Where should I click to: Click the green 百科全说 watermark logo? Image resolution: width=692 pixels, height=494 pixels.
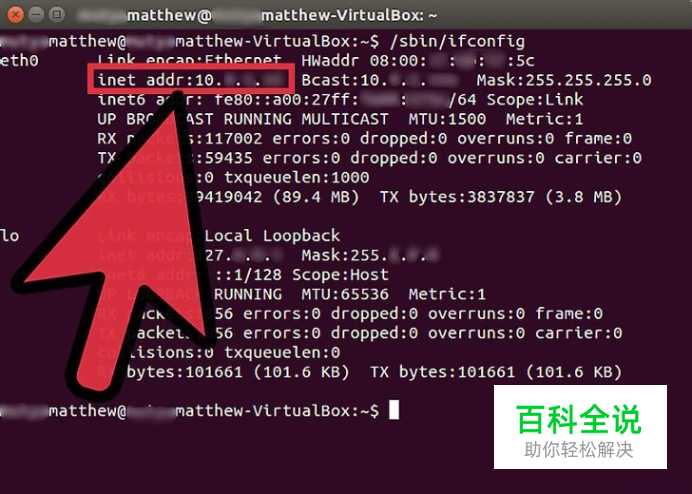tap(579, 419)
